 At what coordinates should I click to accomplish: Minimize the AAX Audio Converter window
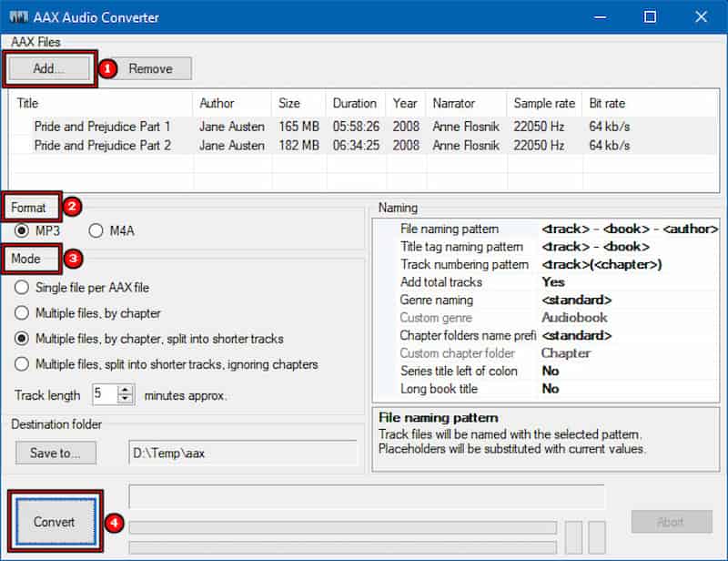(600, 17)
